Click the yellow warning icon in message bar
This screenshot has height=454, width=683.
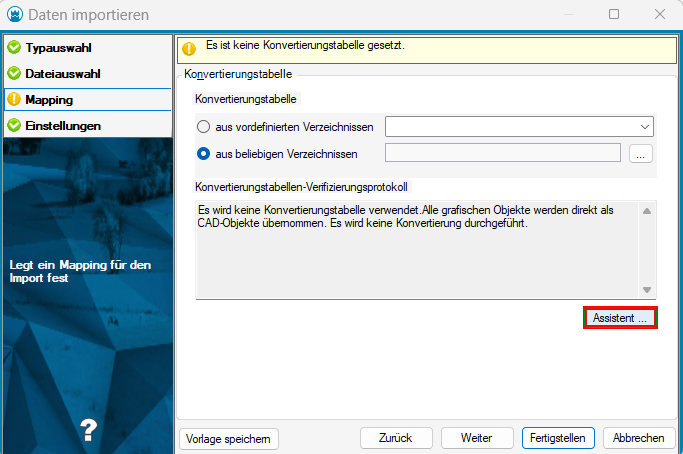[189, 49]
